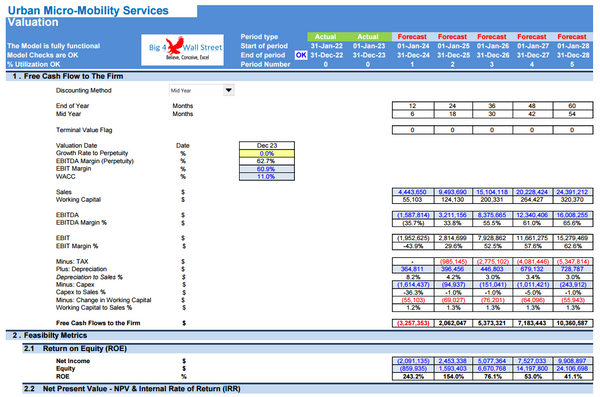Image resolution: width=600 pixels, height=397 pixels.
Task: Click the Discounting Method label
Action: click(83, 90)
